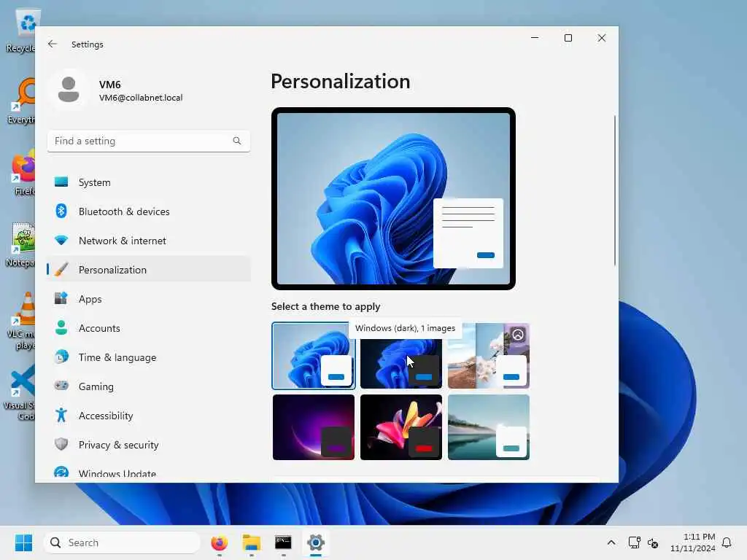Open Bluetooth & devices settings
Screen dimensions: 747x560
(149, 211)
